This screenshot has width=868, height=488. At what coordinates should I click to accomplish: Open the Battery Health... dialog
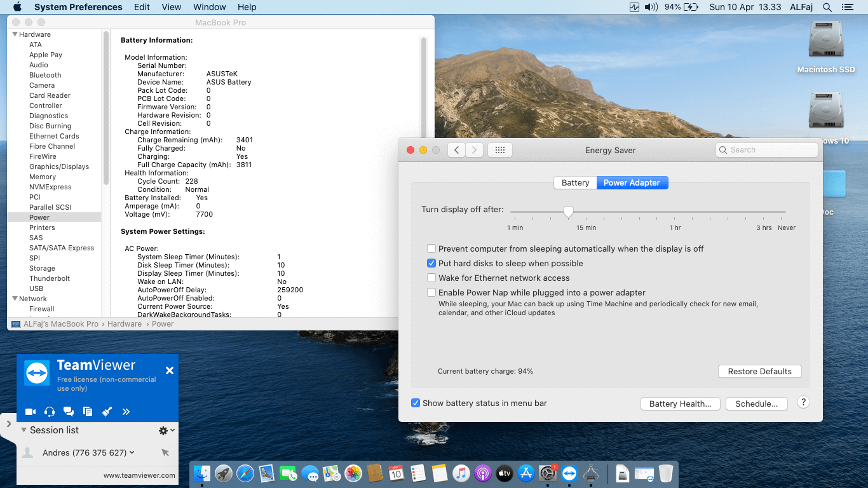680,403
